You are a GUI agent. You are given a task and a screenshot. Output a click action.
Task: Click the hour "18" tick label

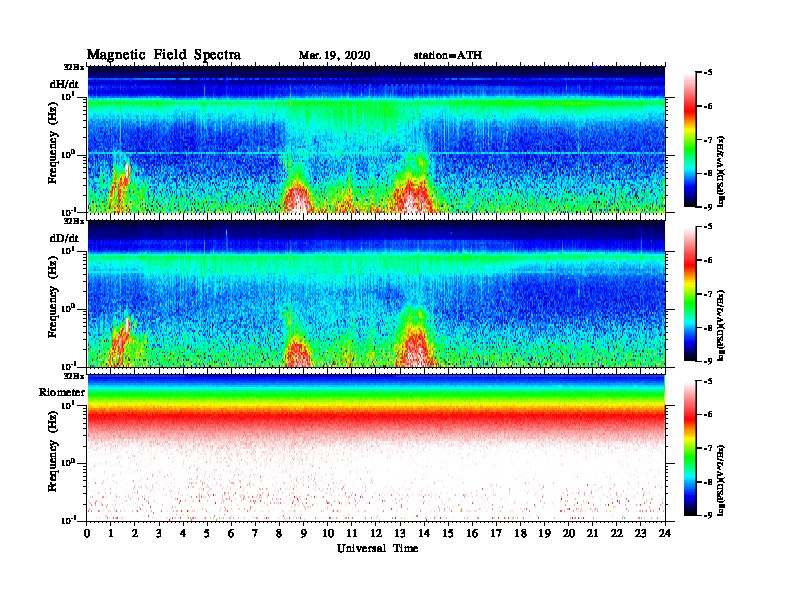[x=520, y=534]
